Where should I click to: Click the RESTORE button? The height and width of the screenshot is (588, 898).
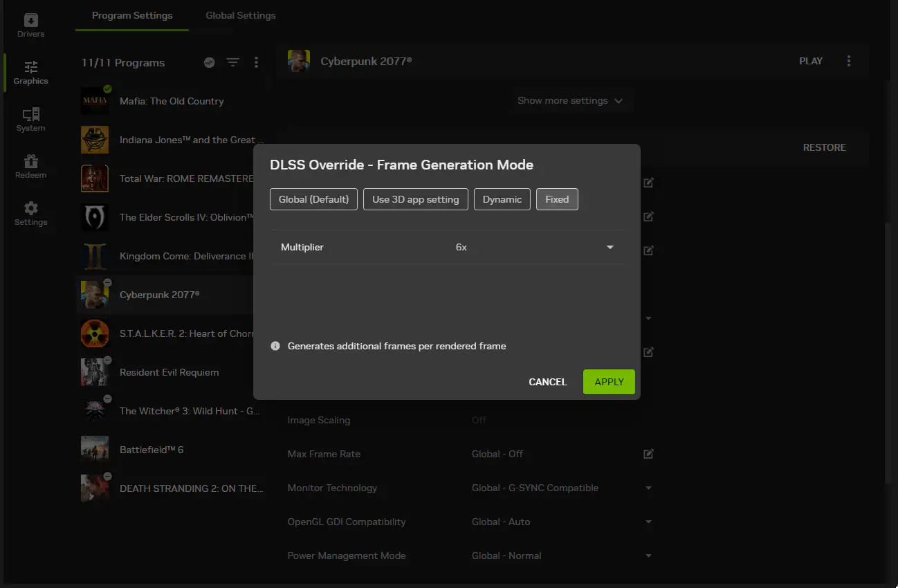click(x=825, y=147)
